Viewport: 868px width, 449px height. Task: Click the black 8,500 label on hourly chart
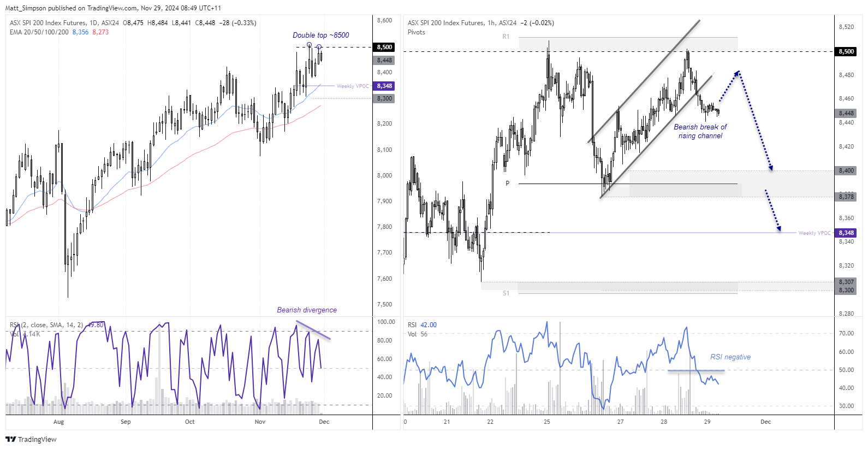tap(846, 51)
